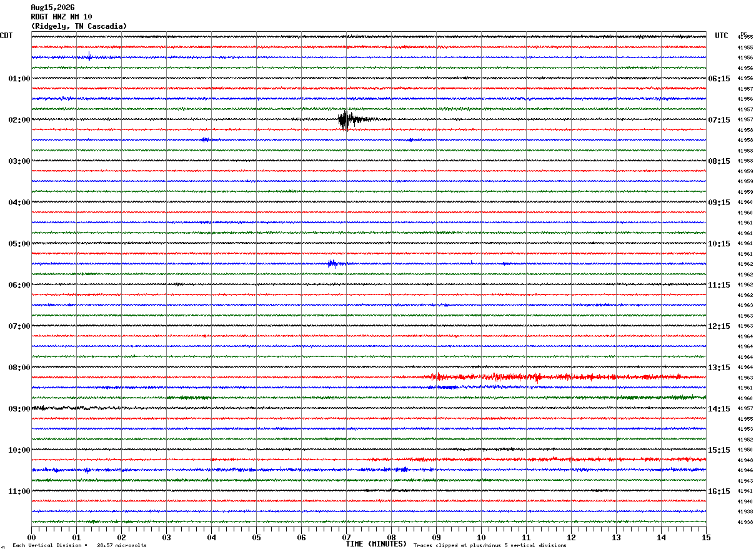Select the 13:15 UTC time label
Image resolution: width=756 pixels, height=554 pixels.
coord(719,368)
